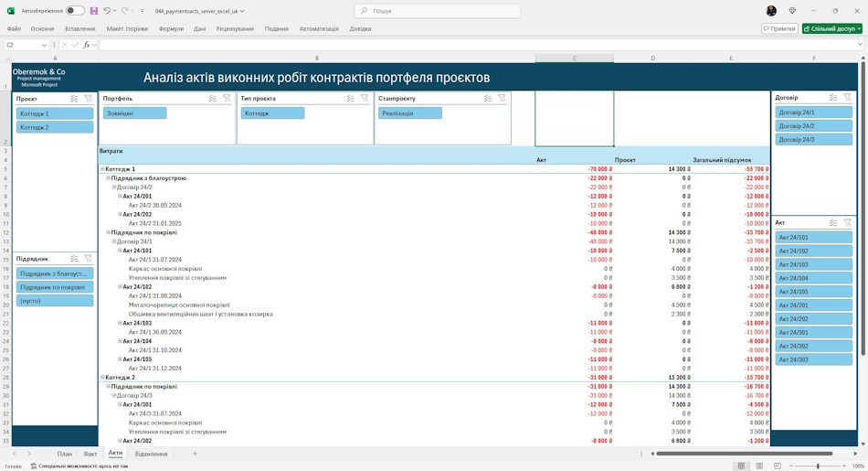Collapse the Акт 24/101 group
The width and height of the screenshot is (868, 471).
tap(120, 251)
